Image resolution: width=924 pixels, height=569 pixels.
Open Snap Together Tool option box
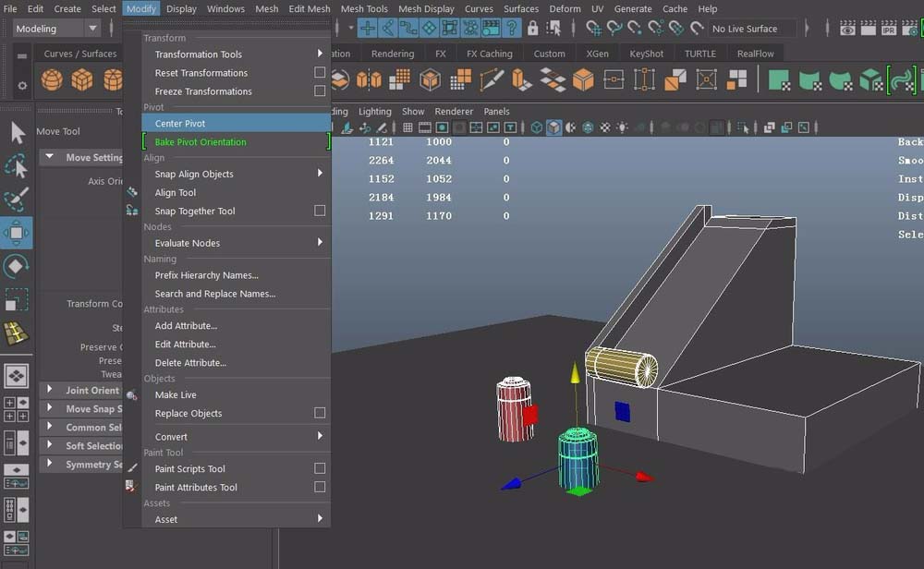point(320,211)
